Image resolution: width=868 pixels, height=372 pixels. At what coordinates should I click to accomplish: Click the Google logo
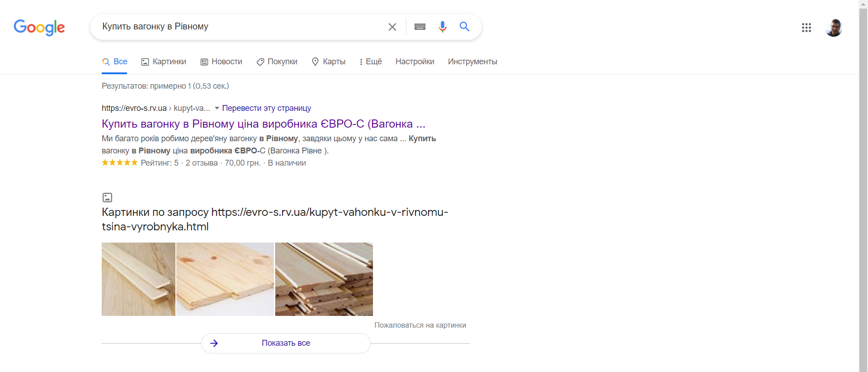click(x=39, y=27)
